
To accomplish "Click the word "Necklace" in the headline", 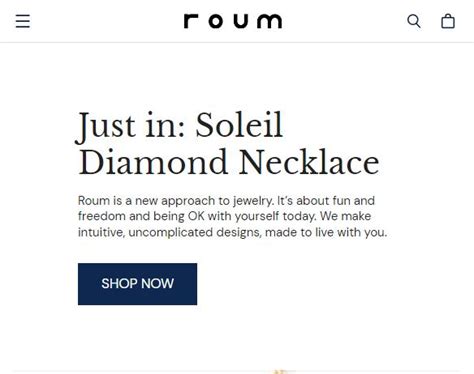I will pos(309,162).
